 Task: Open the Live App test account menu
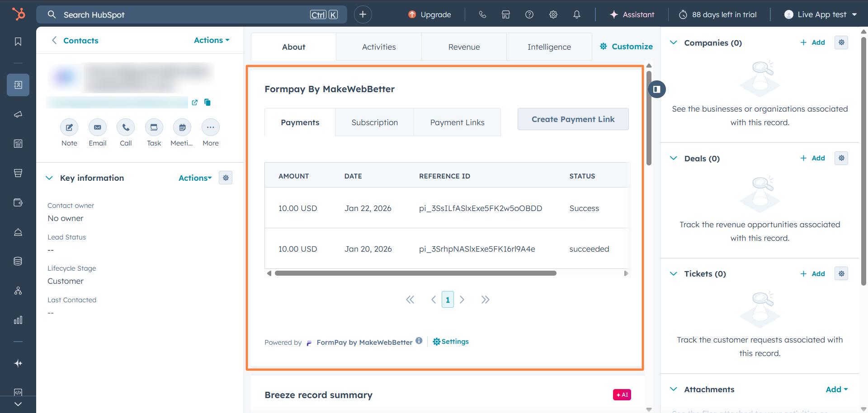click(x=821, y=14)
